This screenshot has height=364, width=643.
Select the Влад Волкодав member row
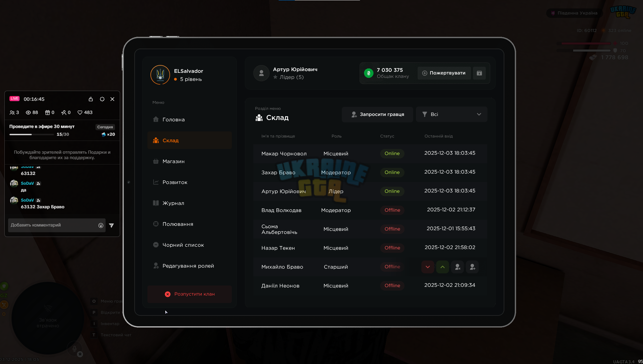pyautogui.click(x=370, y=210)
